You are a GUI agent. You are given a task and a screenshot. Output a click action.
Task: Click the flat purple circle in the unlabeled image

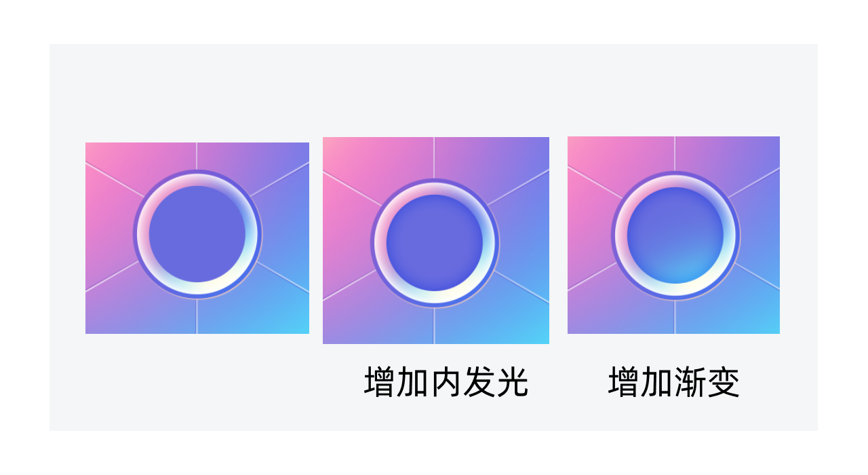197,234
